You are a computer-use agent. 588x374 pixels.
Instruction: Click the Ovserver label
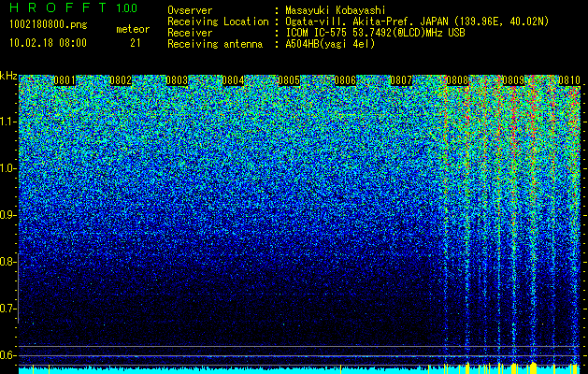pos(190,10)
